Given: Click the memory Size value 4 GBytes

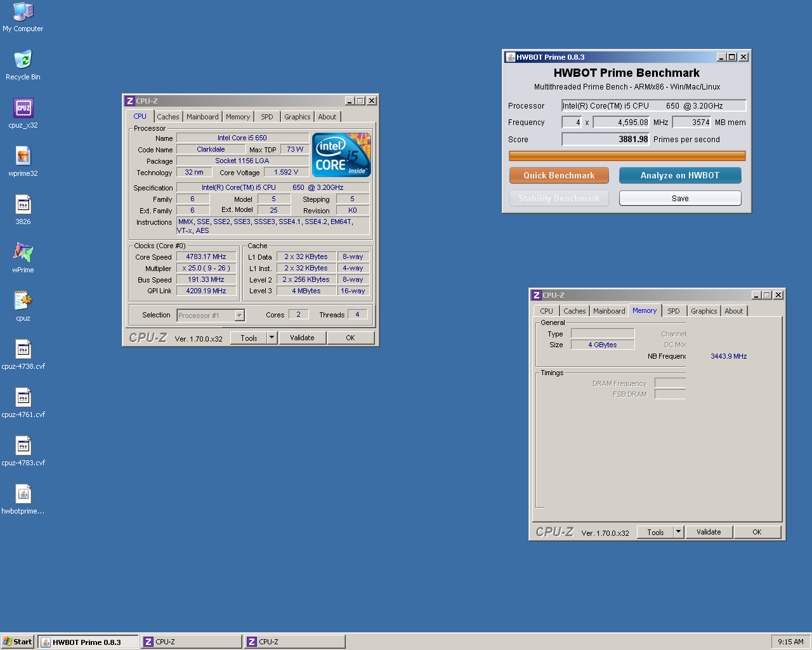Looking at the screenshot, I should coord(603,345).
